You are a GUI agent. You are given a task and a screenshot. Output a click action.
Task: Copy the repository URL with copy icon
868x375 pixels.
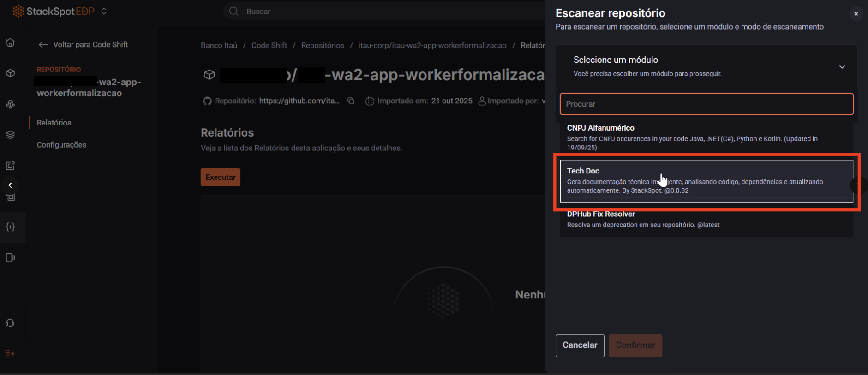[x=351, y=101]
